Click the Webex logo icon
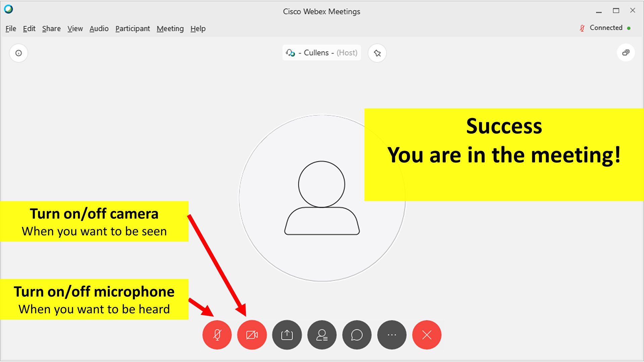This screenshot has height=362, width=644. (9, 9)
